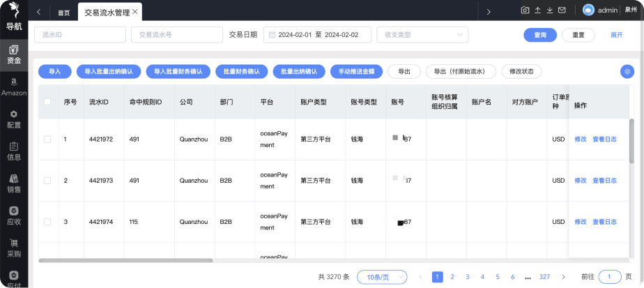Click the horizontal table scrollbar
644x288 pixels.
pyautogui.click(x=125, y=261)
